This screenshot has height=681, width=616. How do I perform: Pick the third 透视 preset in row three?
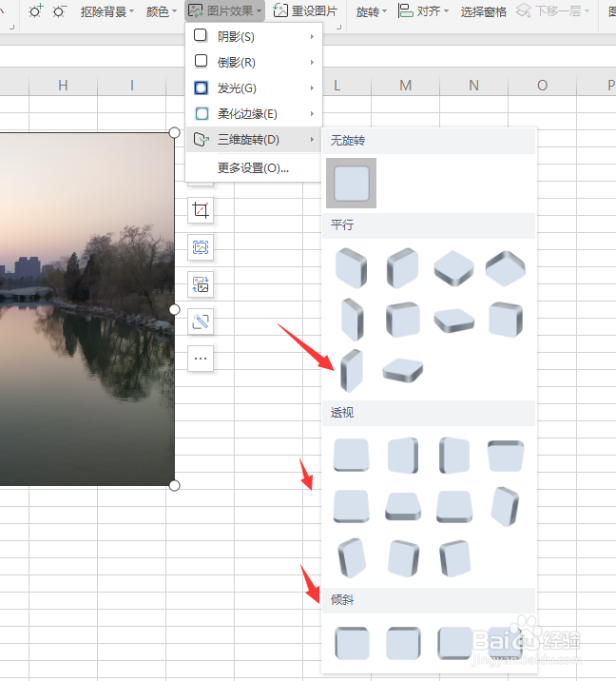[x=455, y=558]
